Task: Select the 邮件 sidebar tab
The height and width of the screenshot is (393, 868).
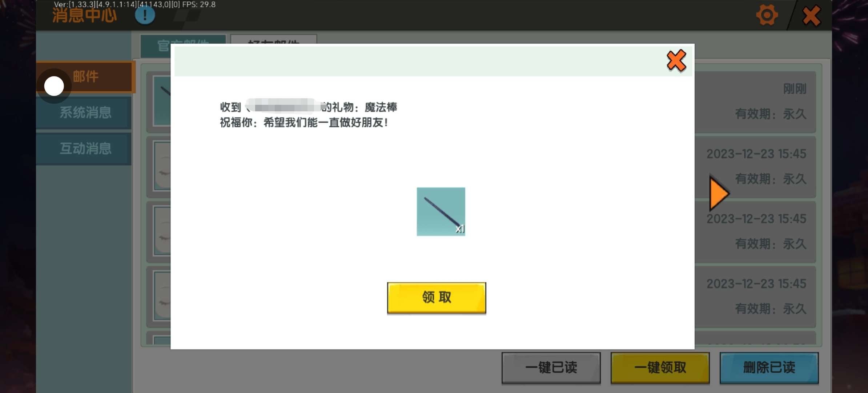Action: [x=86, y=77]
